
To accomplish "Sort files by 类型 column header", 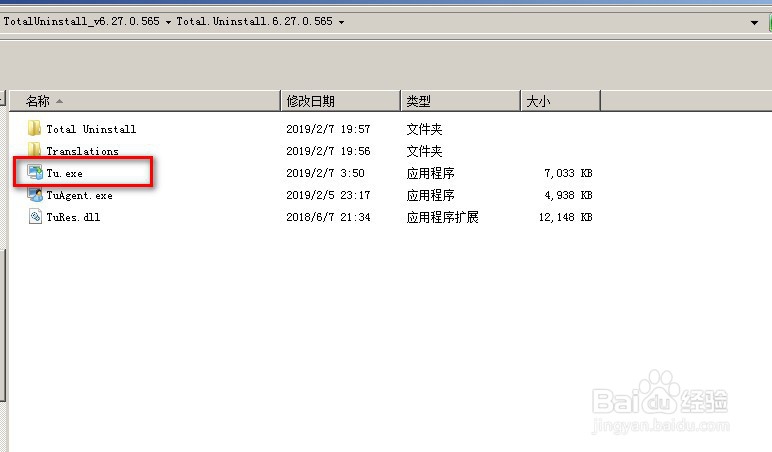I will [x=460, y=101].
